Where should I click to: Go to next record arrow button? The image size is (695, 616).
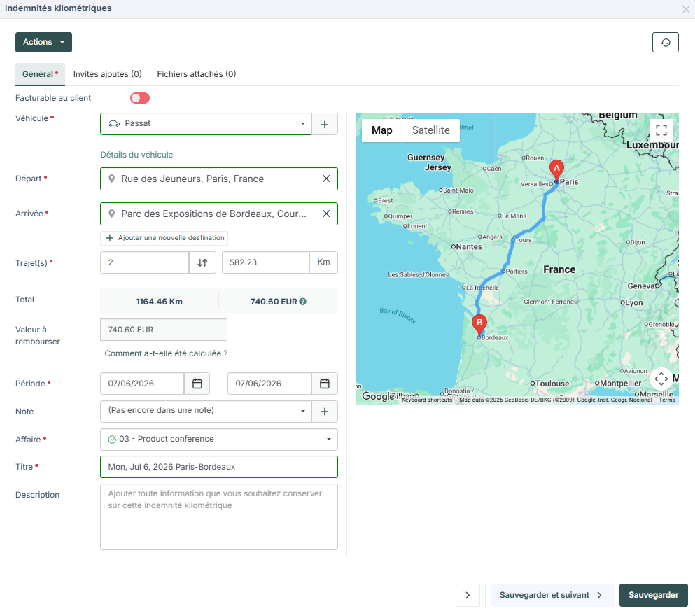coord(468,595)
